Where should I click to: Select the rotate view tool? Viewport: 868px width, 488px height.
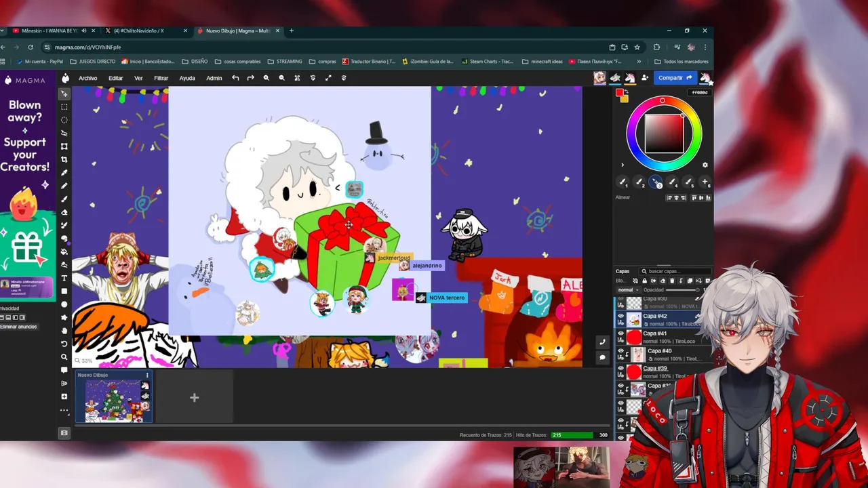click(64, 344)
